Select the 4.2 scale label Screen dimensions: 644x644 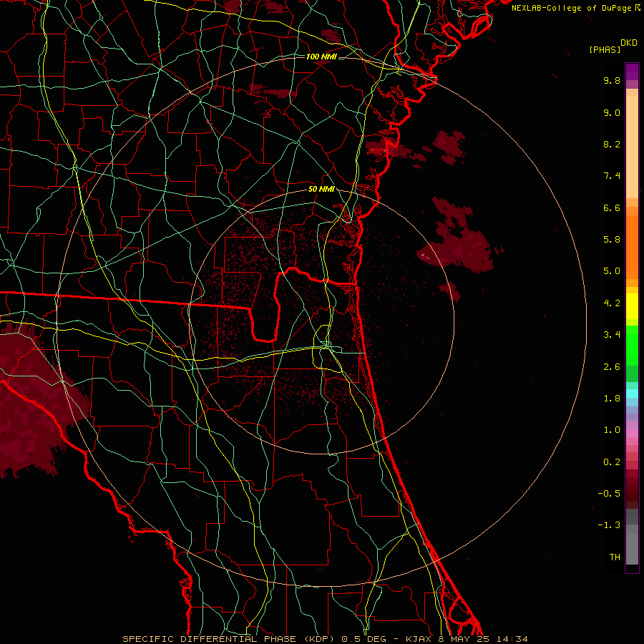click(x=612, y=303)
